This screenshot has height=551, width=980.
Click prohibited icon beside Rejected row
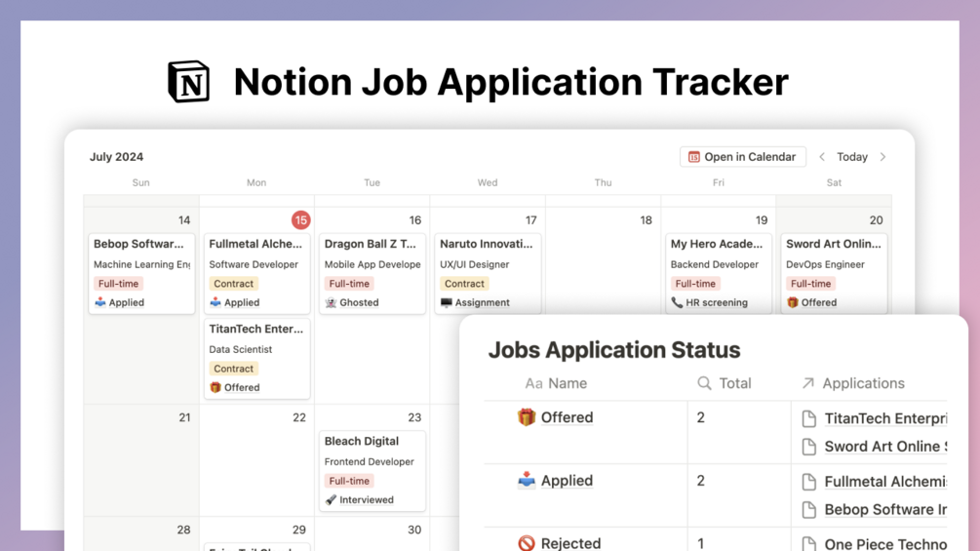(x=527, y=543)
